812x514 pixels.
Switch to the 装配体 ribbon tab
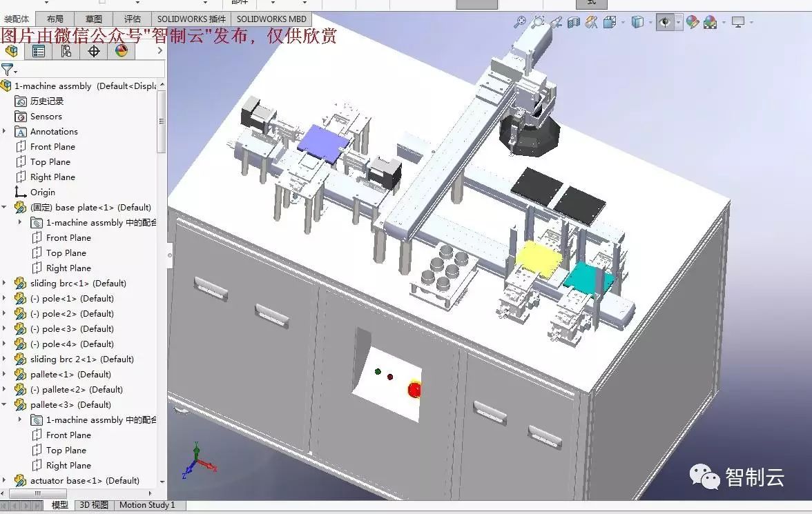tap(17, 19)
